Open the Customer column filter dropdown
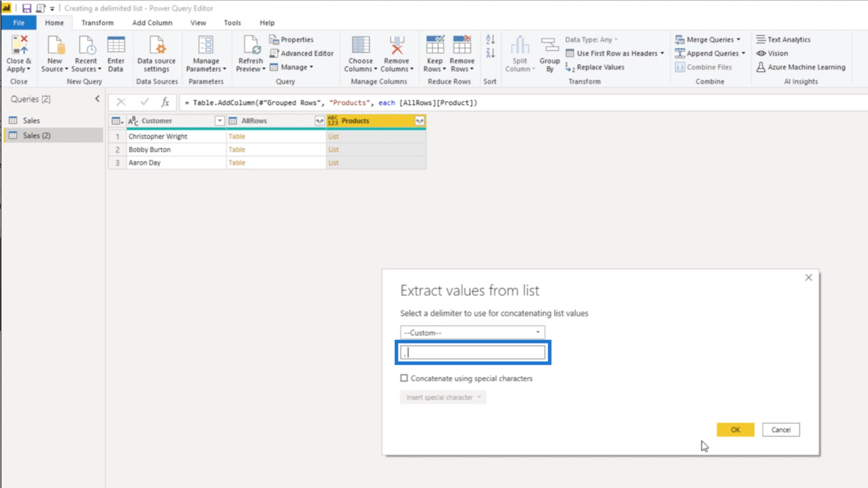 coord(220,121)
